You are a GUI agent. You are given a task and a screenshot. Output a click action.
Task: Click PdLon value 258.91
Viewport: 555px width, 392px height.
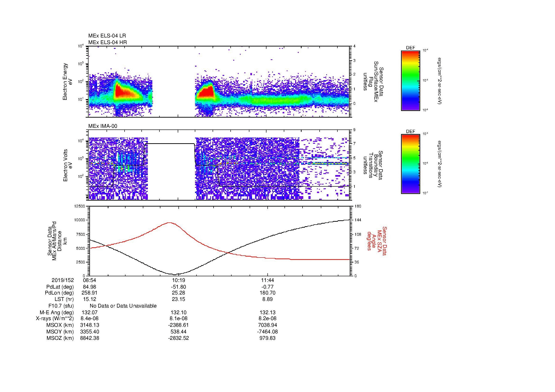coord(89,293)
